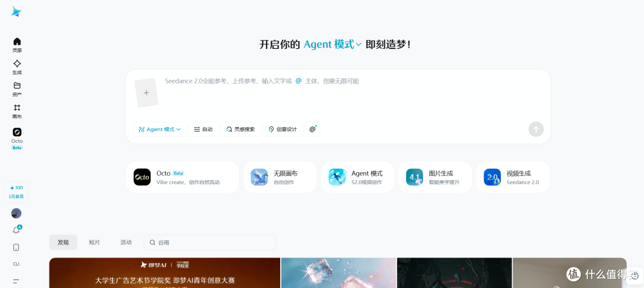Click the Octo card black logo icon

(x=142, y=177)
